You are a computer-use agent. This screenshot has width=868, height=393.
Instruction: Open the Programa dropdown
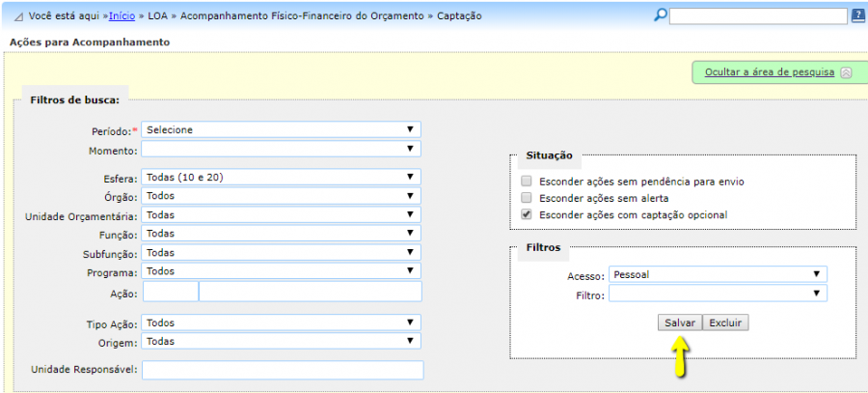[x=282, y=271]
